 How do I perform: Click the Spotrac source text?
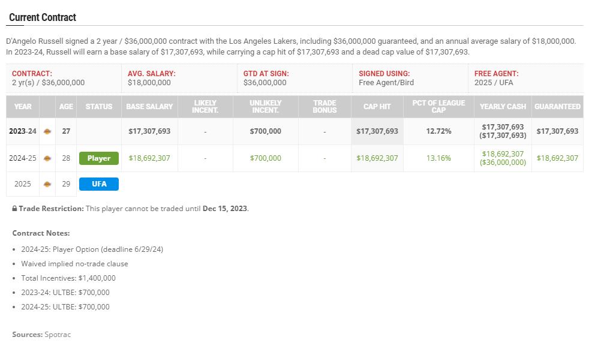pyautogui.click(x=58, y=335)
